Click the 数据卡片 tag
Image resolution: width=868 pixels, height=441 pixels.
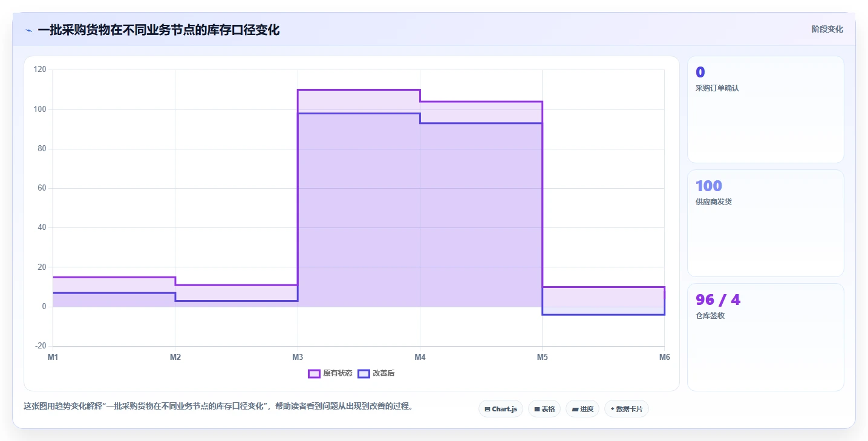pos(627,409)
